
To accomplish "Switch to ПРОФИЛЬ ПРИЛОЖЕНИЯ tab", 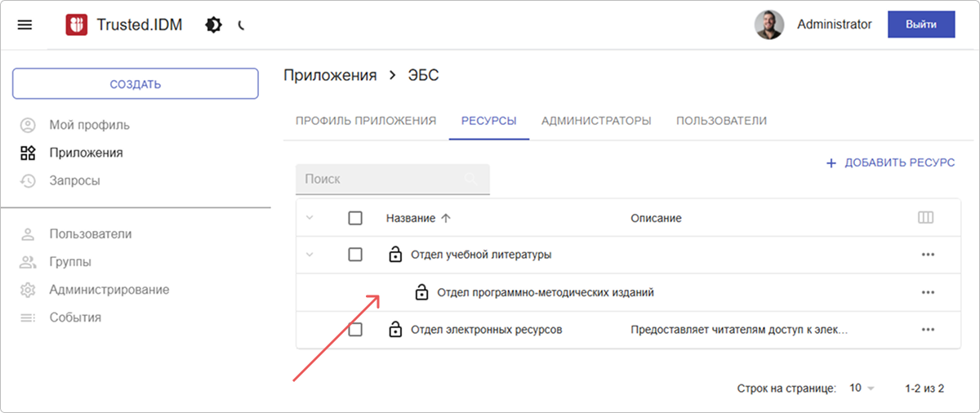I will [366, 121].
